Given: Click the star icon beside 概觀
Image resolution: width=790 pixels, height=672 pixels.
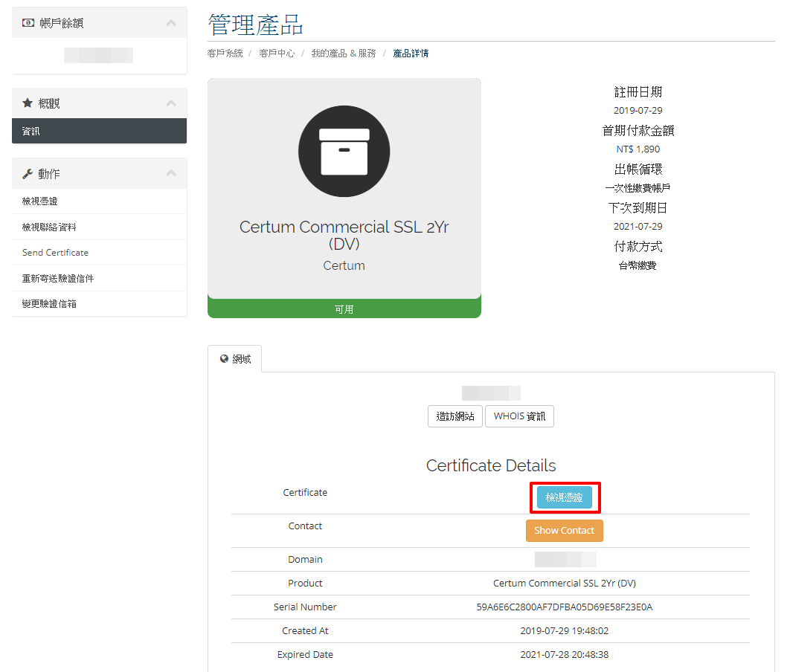Looking at the screenshot, I should (28, 103).
